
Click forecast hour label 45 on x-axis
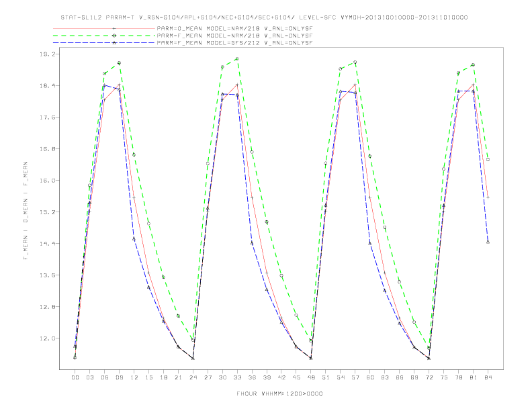click(x=296, y=377)
